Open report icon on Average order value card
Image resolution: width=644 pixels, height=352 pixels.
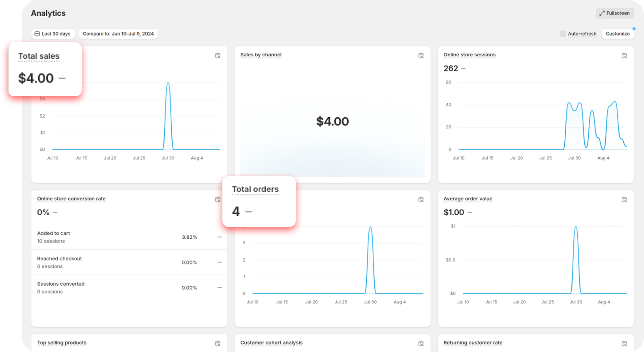coord(624,200)
